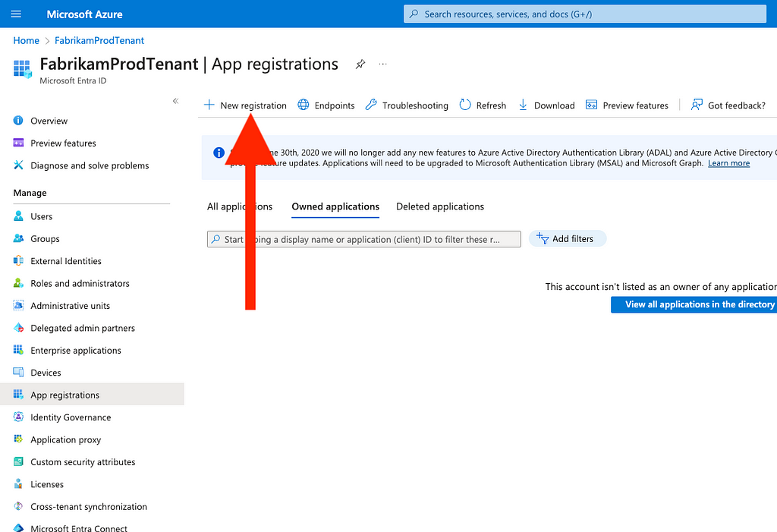Click the circular Refresh icon
Screen dimensions: 777x532
pos(465,105)
